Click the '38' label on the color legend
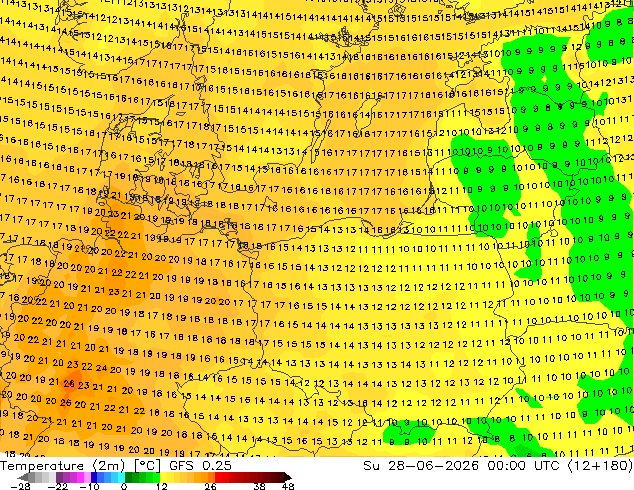This screenshot has height=490, width=634. click(260, 486)
